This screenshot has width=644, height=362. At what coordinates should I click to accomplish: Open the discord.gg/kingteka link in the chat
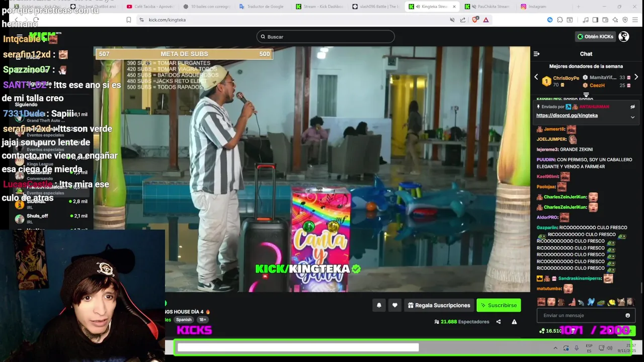[x=567, y=115]
